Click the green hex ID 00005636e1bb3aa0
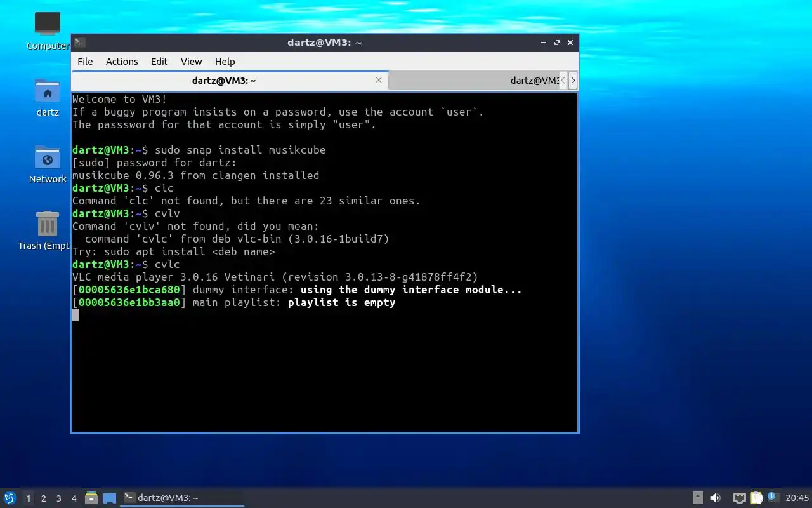The height and width of the screenshot is (508, 812). [129, 302]
